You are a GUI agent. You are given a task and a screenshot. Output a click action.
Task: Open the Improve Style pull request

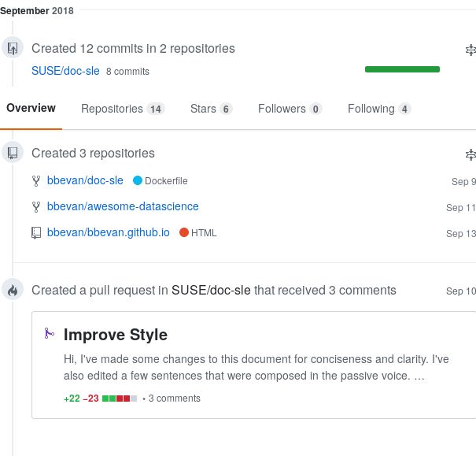[x=116, y=335]
